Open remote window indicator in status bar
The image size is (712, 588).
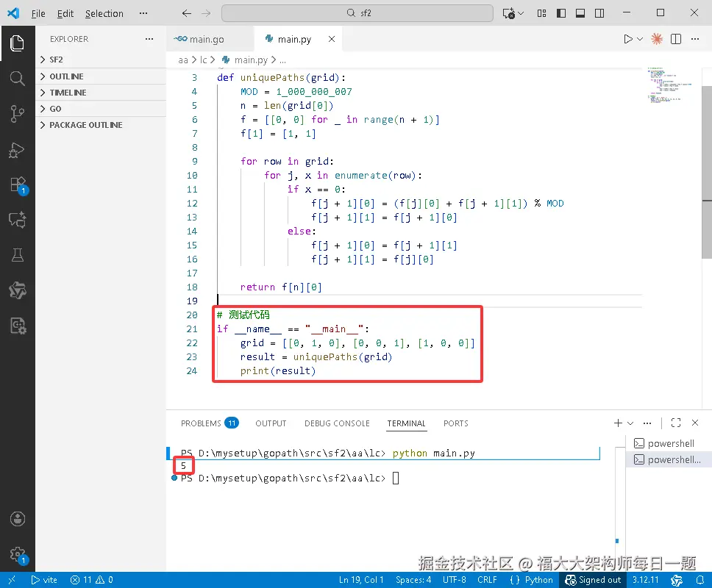tap(12, 580)
